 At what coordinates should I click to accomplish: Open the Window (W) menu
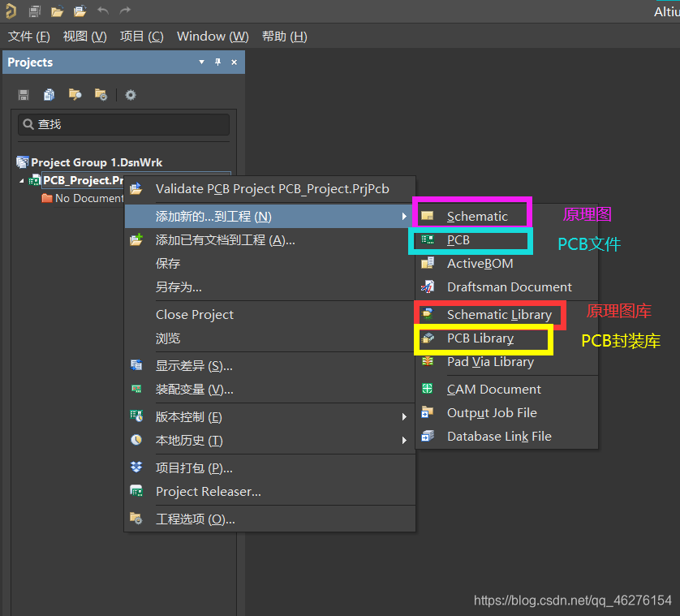(x=213, y=36)
